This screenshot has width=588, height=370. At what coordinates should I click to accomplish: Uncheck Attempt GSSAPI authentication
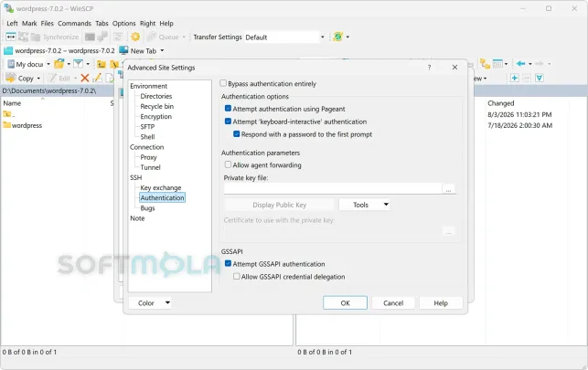pyautogui.click(x=228, y=264)
